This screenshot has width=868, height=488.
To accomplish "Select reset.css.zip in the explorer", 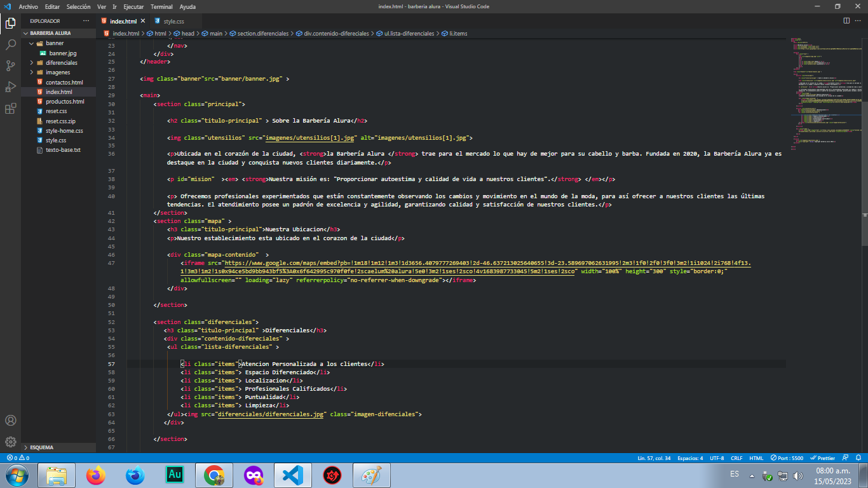I will tap(58, 121).
